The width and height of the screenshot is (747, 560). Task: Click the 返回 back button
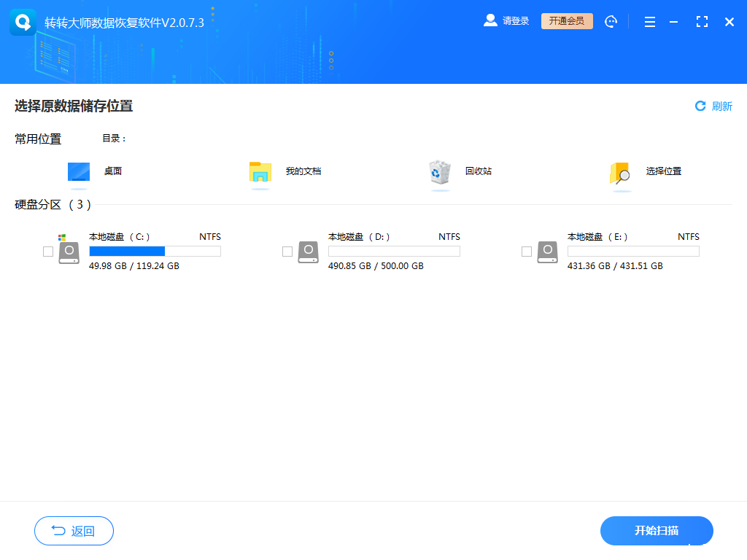pyautogui.click(x=74, y=531)
